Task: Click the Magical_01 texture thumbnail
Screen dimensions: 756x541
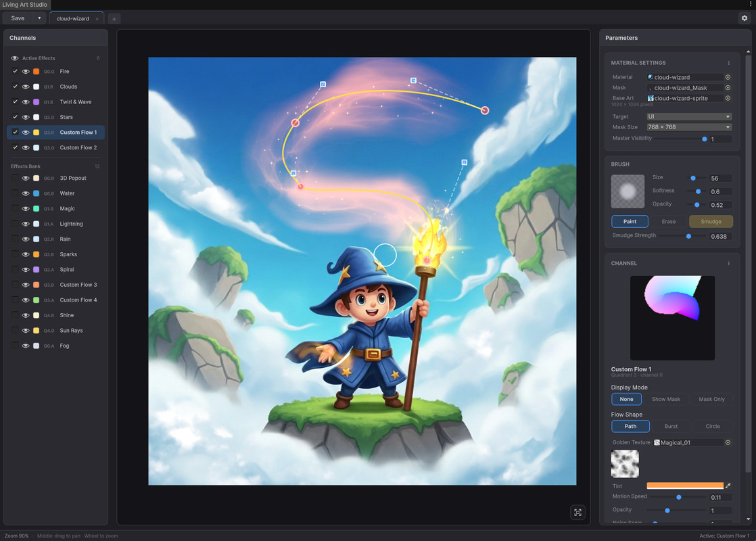Action: pyautogui.click(x=625, y=464)
